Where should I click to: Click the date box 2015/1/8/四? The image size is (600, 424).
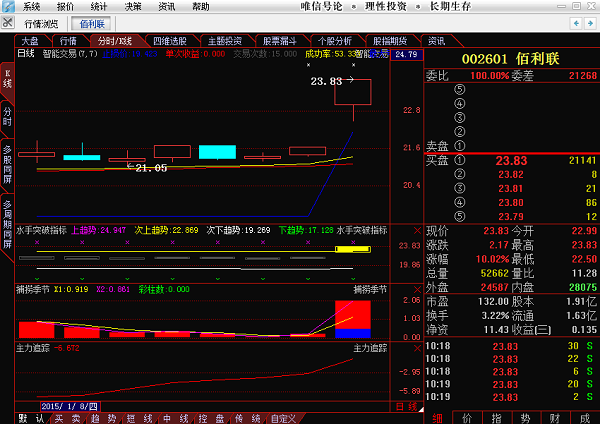70,406
